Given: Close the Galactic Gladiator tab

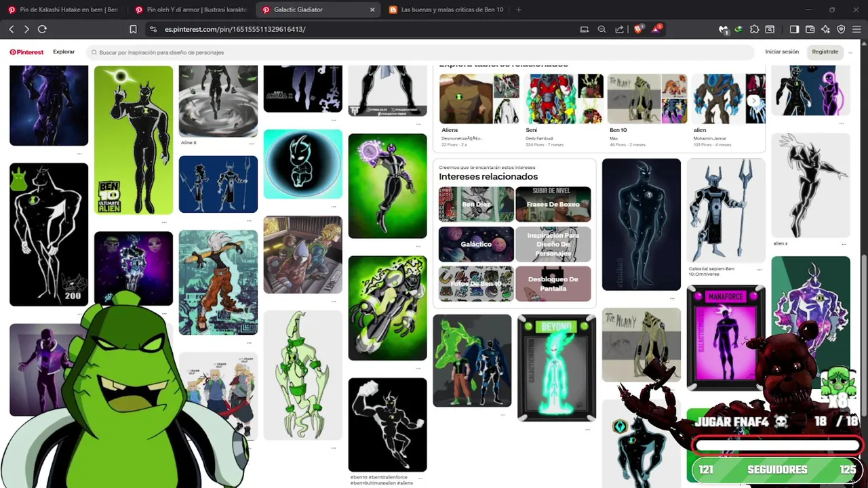Looking at the screenshot, I should pos(372,9).
